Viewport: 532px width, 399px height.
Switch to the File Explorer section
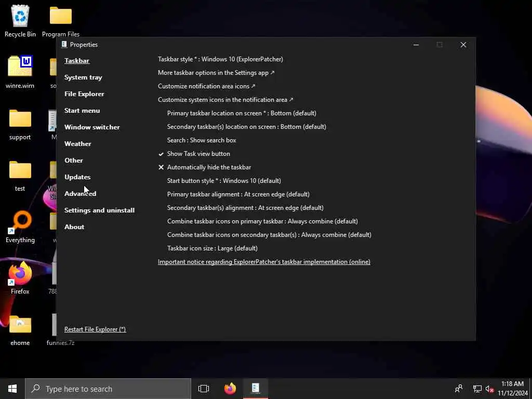pos(84,94)
